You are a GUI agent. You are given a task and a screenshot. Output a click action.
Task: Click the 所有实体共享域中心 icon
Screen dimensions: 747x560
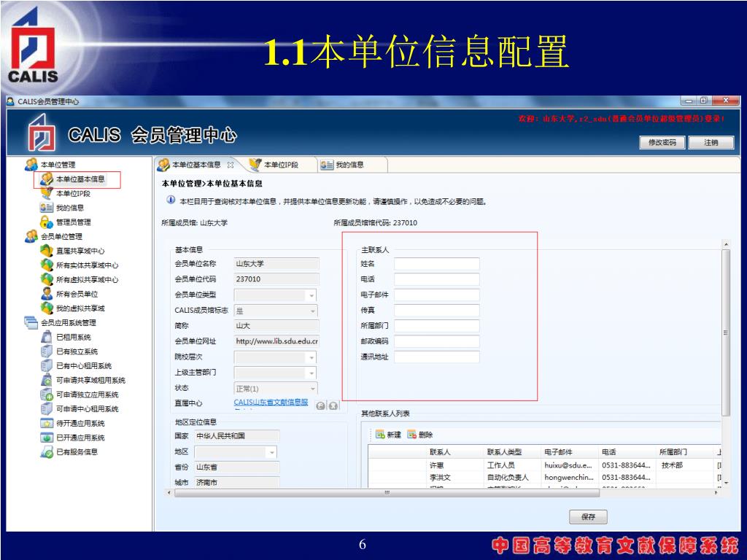tap(46, 265)
